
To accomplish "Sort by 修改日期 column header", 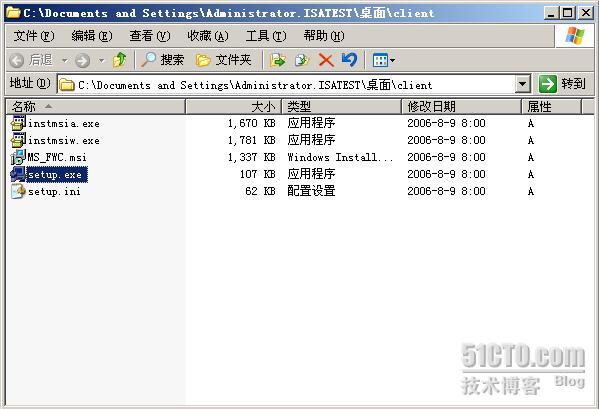I will (461, 107).
